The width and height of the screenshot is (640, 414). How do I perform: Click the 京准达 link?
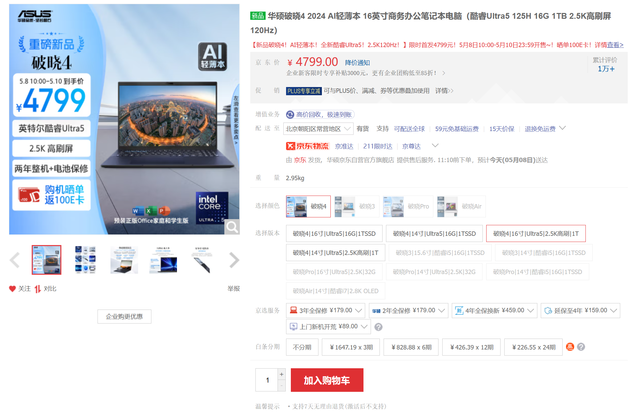(x=344, y=146)
